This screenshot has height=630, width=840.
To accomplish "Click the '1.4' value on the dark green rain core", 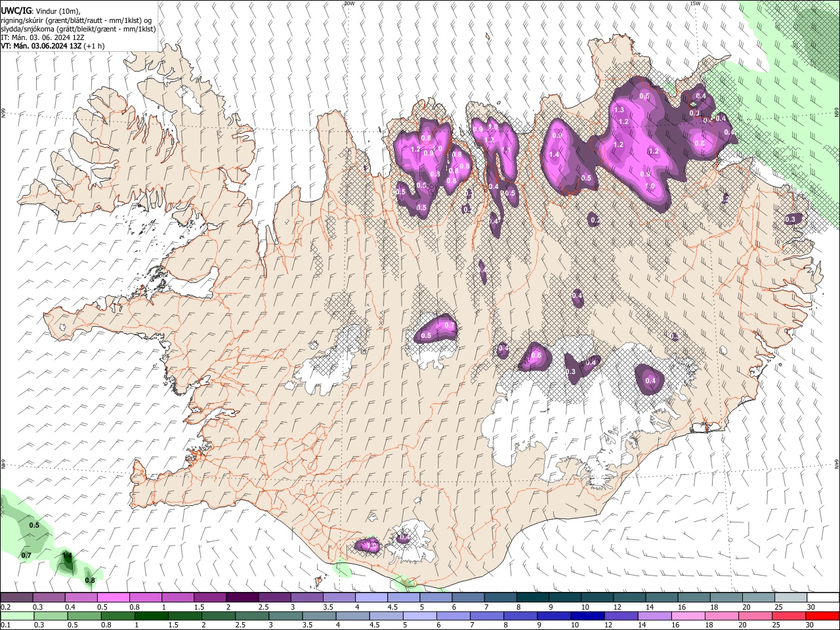I will 67,555.
